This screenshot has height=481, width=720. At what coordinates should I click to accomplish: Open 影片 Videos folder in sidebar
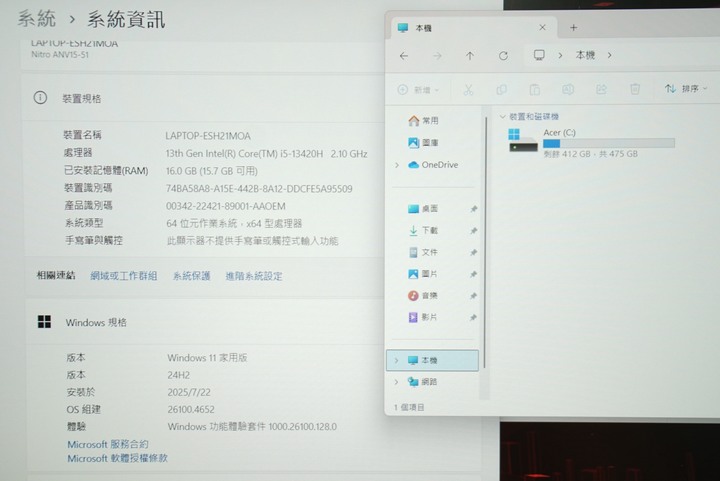(423, 317)
